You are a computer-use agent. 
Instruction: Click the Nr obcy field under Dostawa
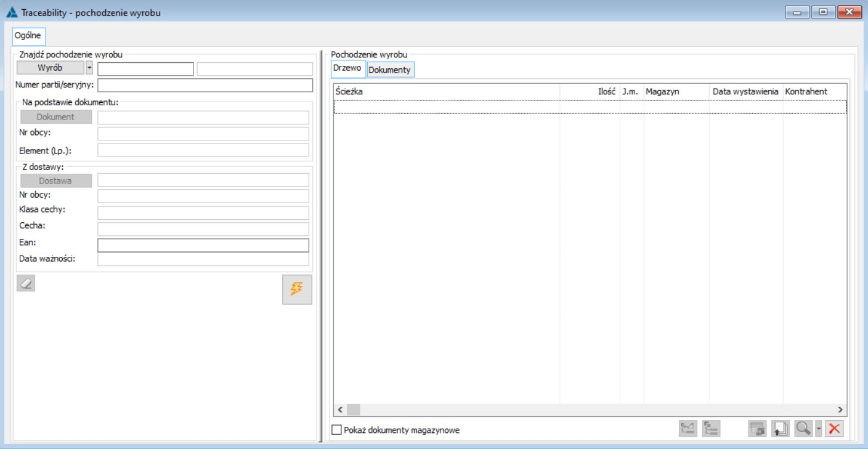203,196
